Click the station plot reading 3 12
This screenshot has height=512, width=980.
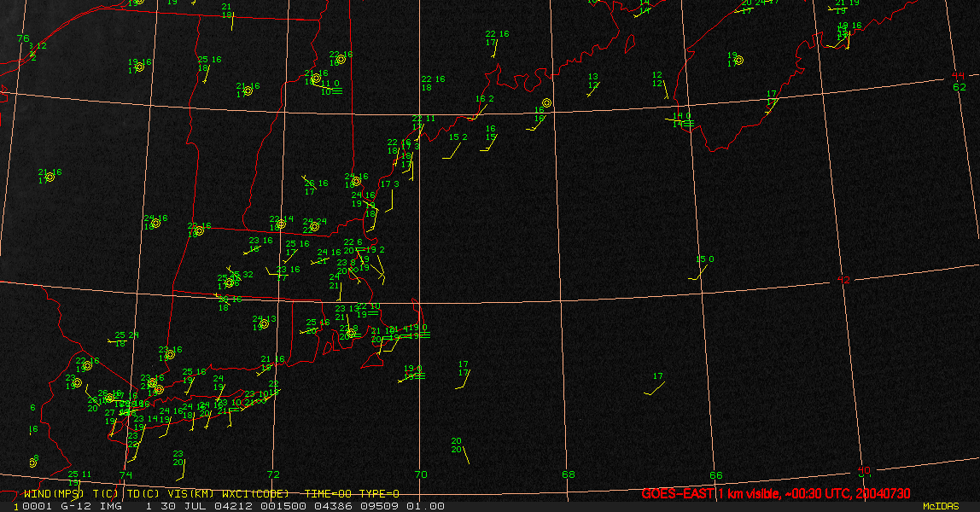38,46
